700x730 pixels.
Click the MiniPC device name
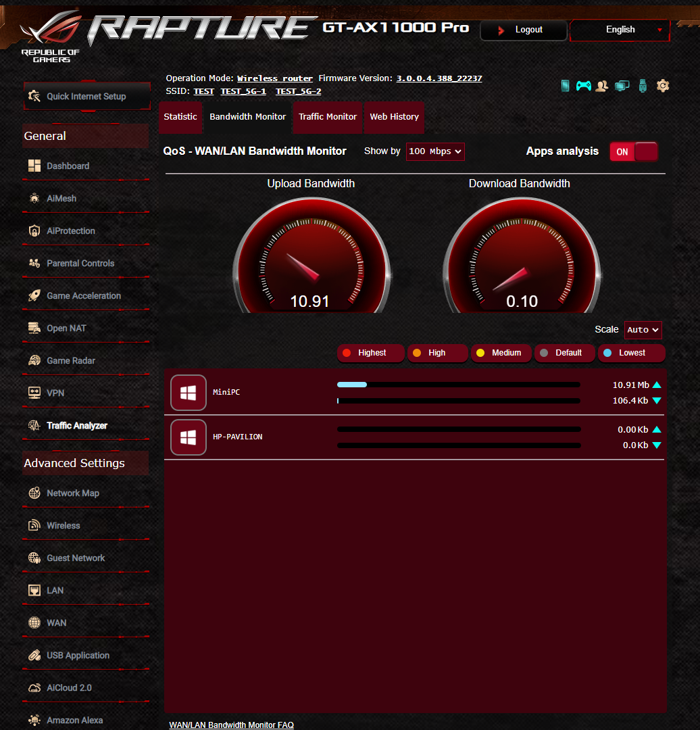pyautogui.click(x=226, y=393)
